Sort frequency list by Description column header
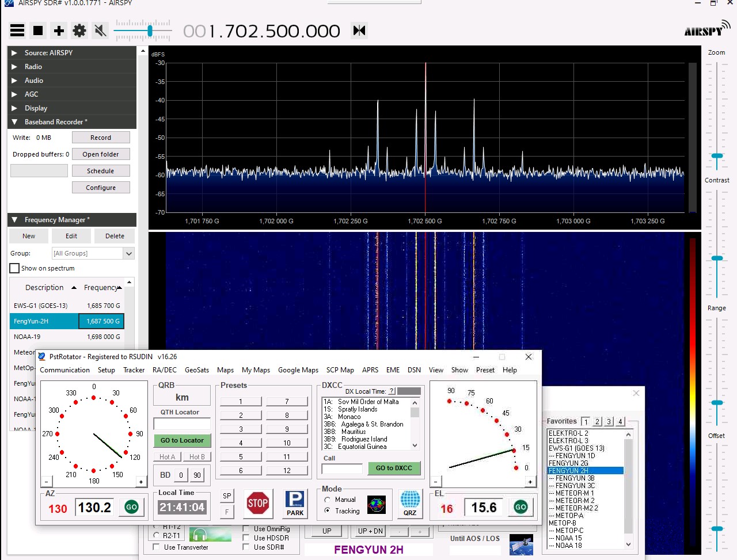Image resolution: width=737 pixels, height=560 pixels. (44, 287)
